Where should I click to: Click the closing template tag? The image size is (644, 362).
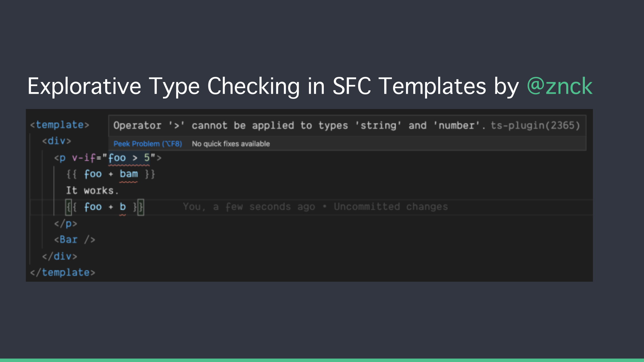pyautogui.click(x=63, y=272)
